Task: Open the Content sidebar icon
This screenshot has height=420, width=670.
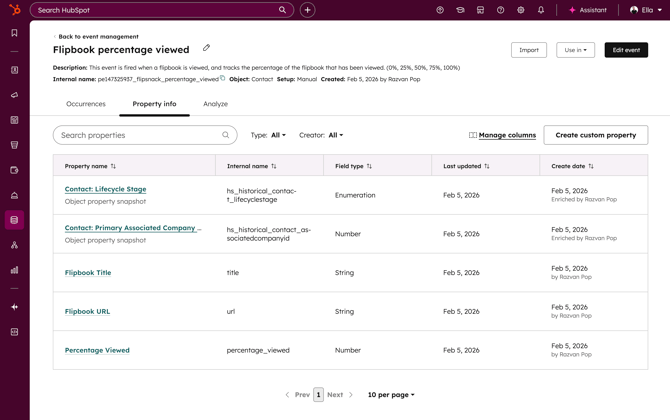Action: 15,120
